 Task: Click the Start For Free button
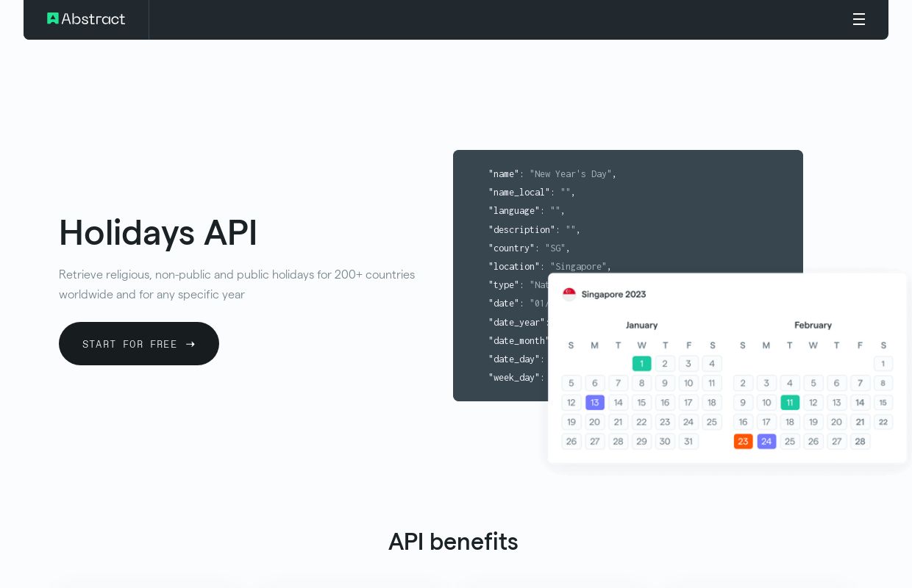coord(139,344)
